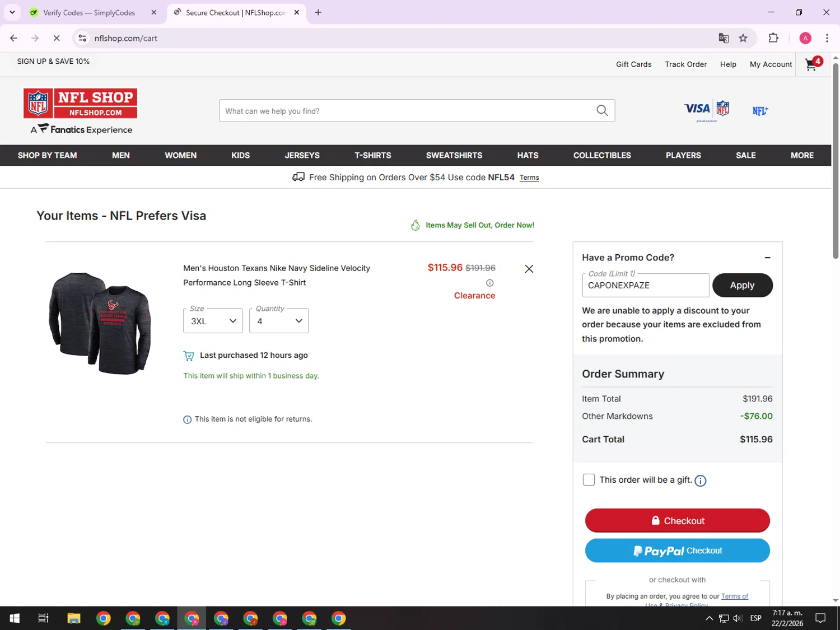
Task: Click the SIGN UP & SAVE 10% link
Action: click(53, 61)
